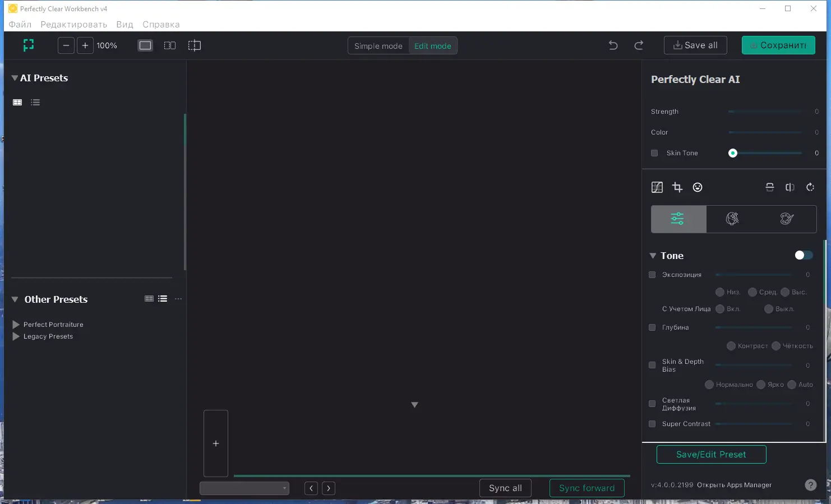
Task: Switch to single image view
Action: click(x=145, y=45)
